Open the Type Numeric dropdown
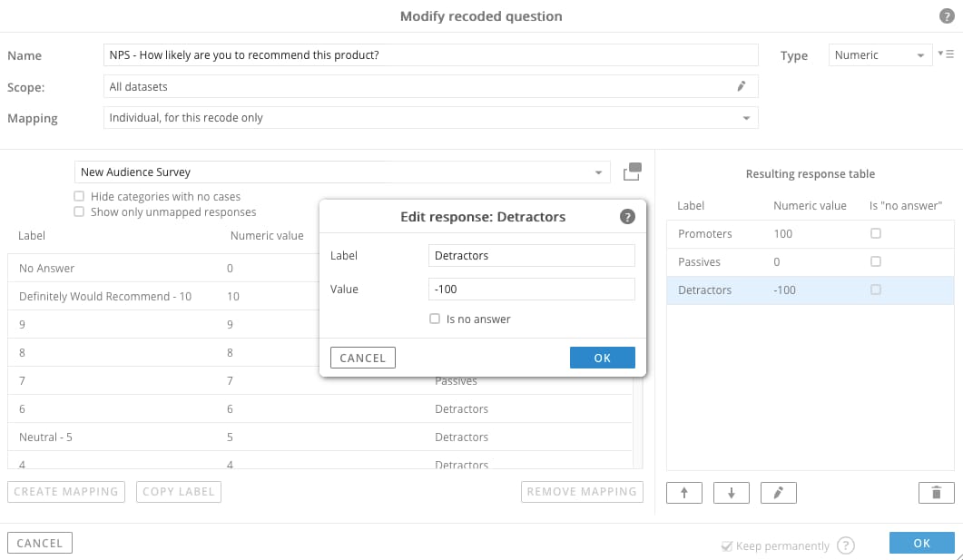Image resolution: width=963 pixels, height=560 pixels. [x=879, y=55]
